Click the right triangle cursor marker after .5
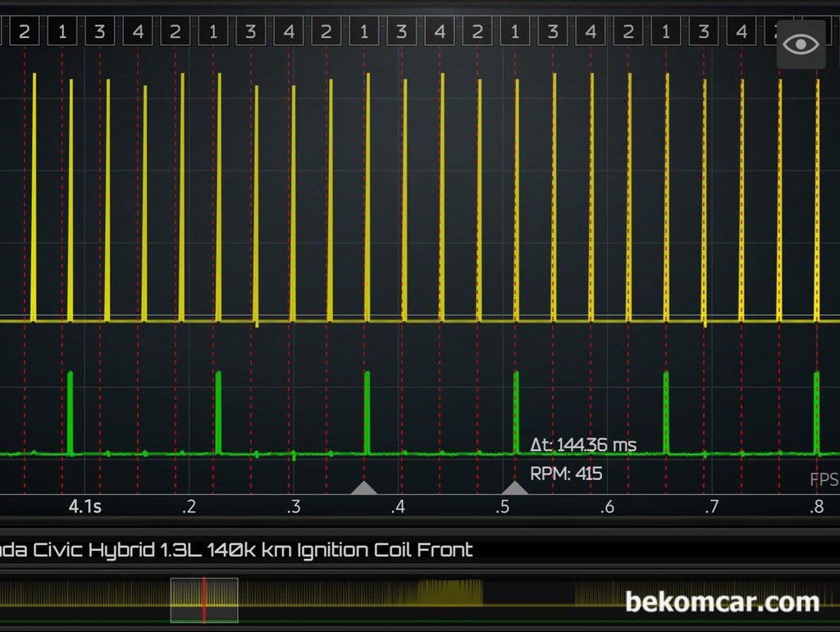840x632 pixels. coord(514,488)
